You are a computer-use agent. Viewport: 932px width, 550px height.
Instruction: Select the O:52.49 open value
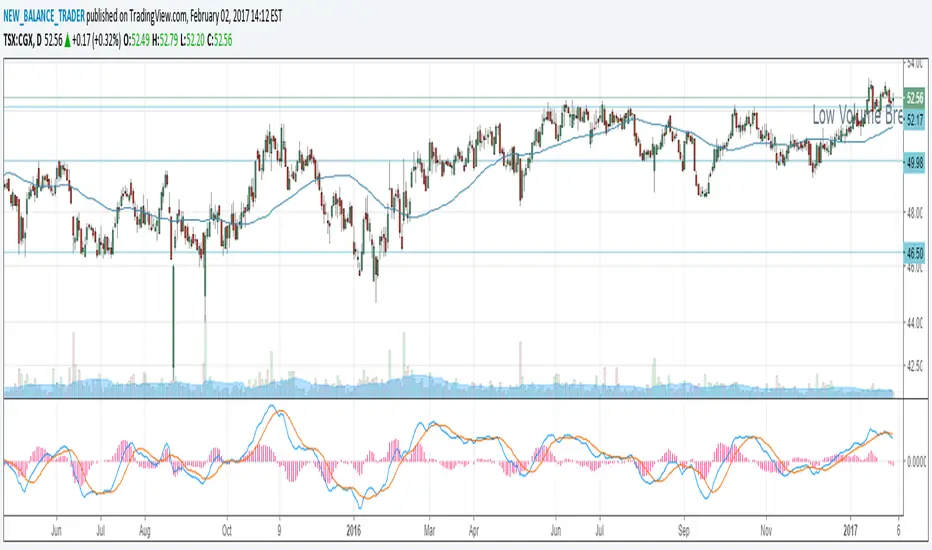pyautogui.click(x=136, y=40)
